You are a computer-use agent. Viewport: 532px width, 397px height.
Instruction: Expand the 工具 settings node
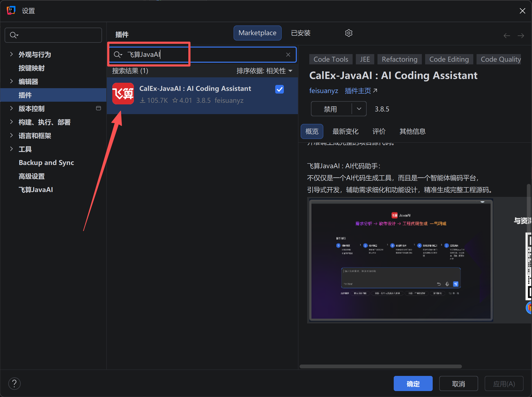11,149
